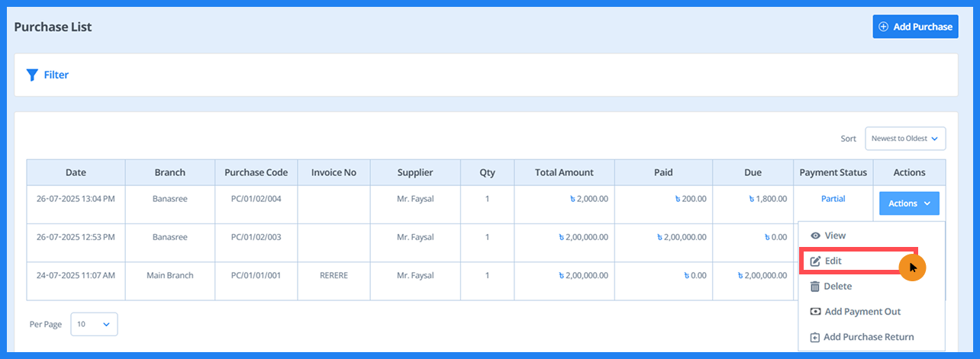This screenshot has width=980, height=359.
Task: Select Delete from the actions menu
Action: point(838,287)
